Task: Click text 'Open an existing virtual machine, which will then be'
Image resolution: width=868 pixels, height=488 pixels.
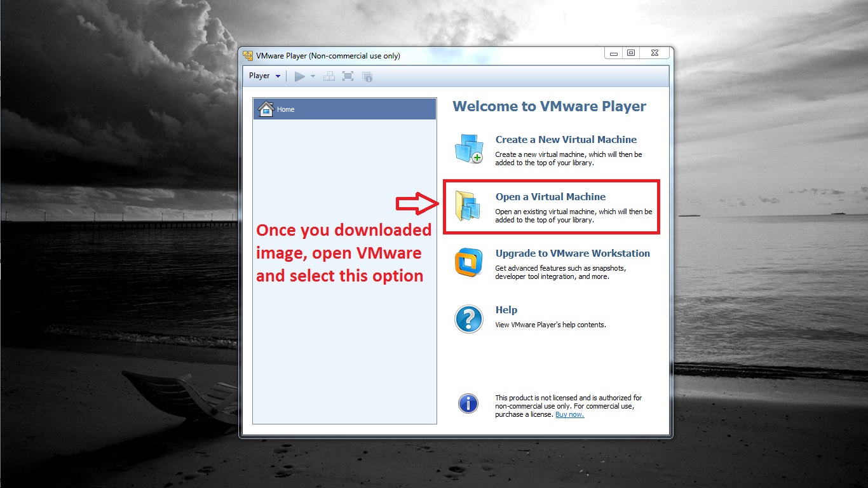Action: (x=574, y=212)
